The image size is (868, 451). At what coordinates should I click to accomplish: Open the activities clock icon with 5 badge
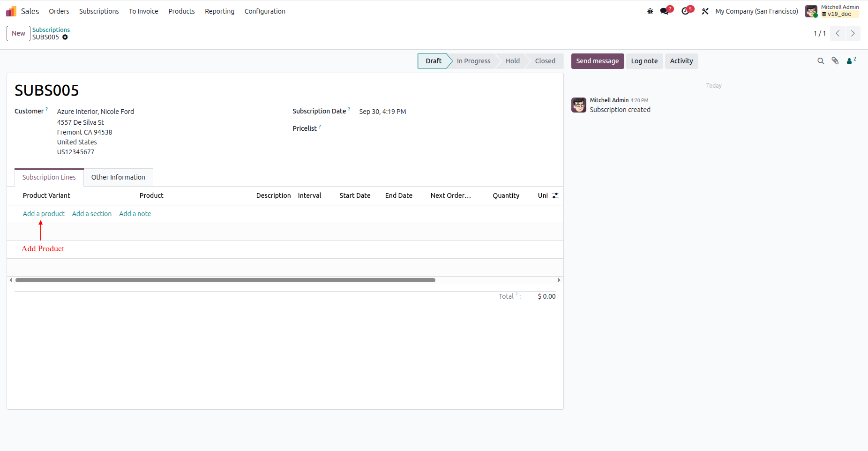point(687,11)
